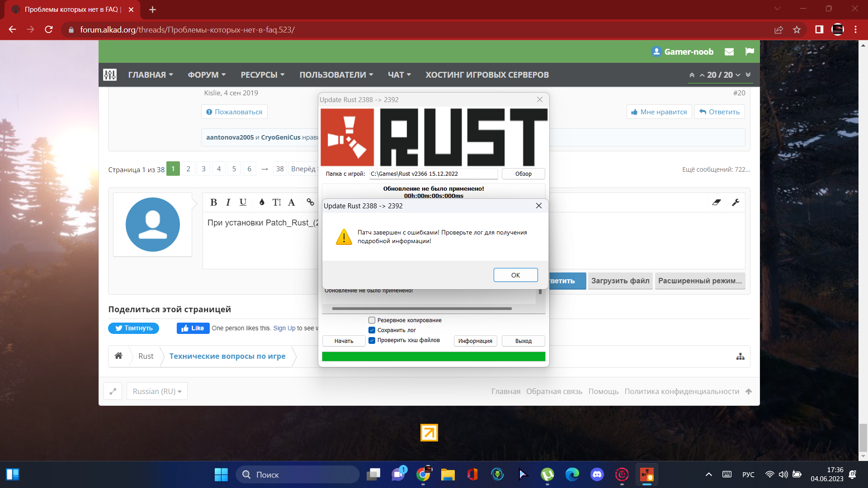Viewport: 868px width, 488px height.
Task: Open the text color drop icon
Action: click(262, 202)
